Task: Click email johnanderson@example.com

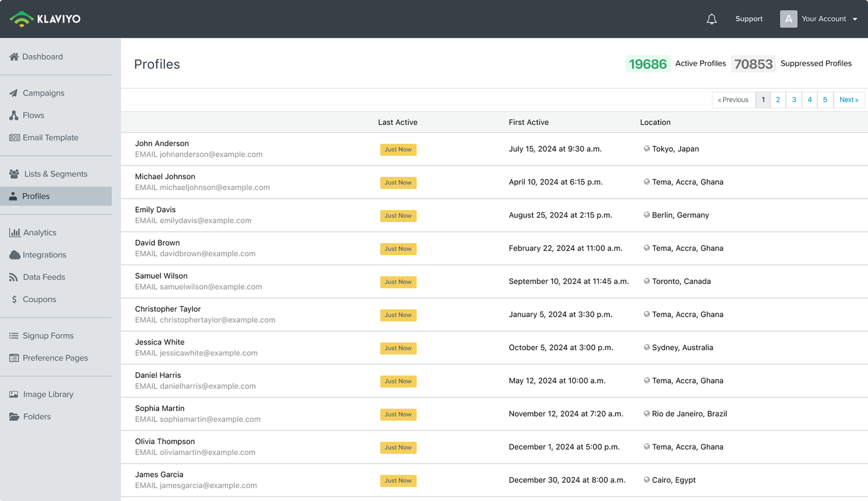Action: pyautogui.click(x=211, y=154)
